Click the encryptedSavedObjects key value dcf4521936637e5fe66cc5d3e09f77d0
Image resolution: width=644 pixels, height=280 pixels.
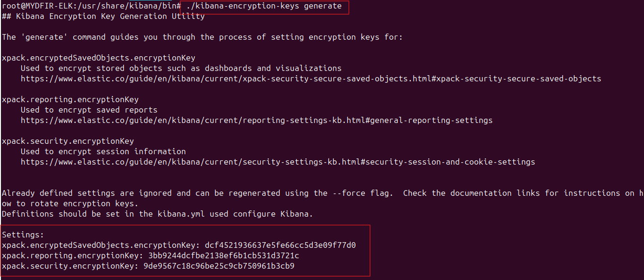point(280,245)
